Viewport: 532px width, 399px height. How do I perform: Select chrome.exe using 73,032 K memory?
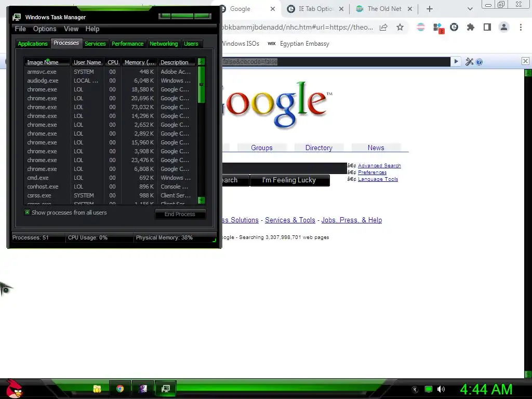(x=110, y=107)
